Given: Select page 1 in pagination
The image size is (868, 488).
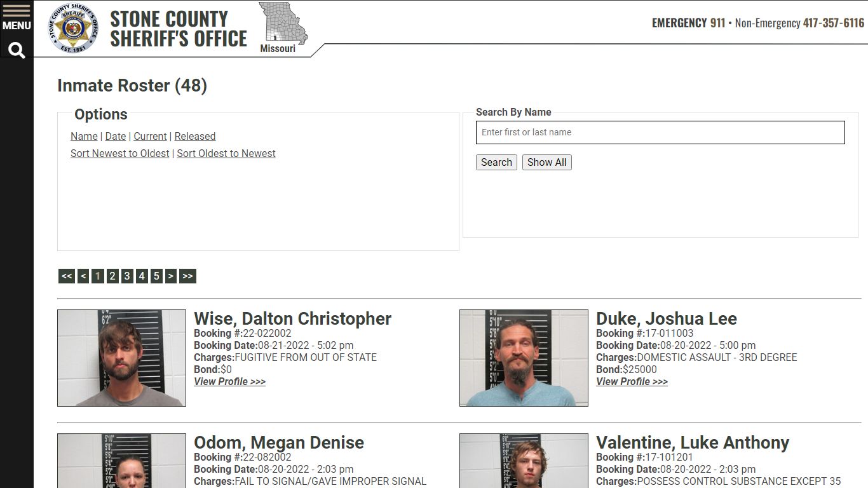Looking at the screenshot, I should [x=98, y=276].
